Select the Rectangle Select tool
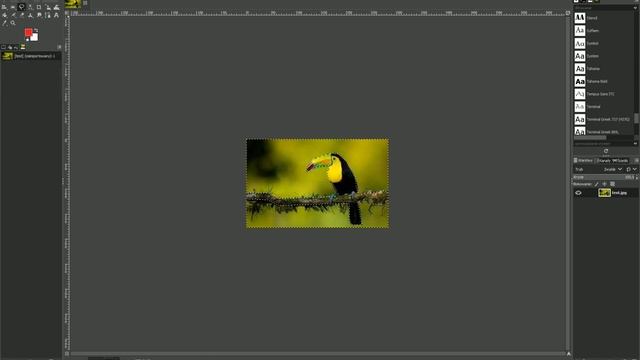 [x=13, y=7]
